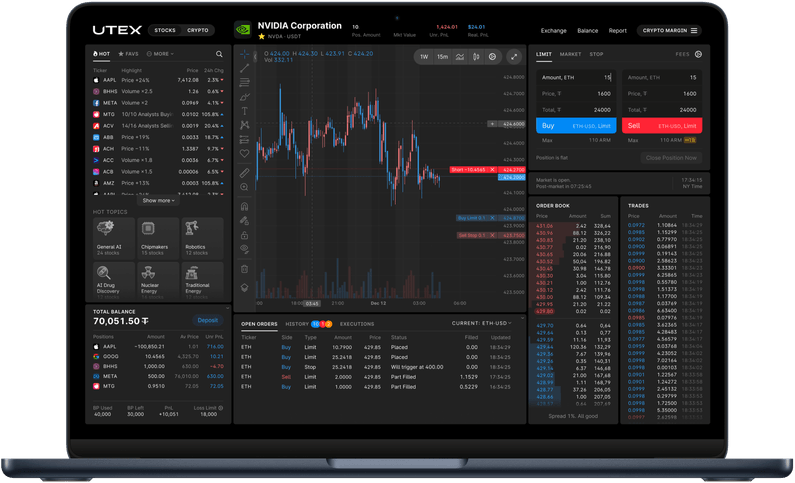Select the LIMIT order tab
The image size is (795, 483).
coord(544,54)
